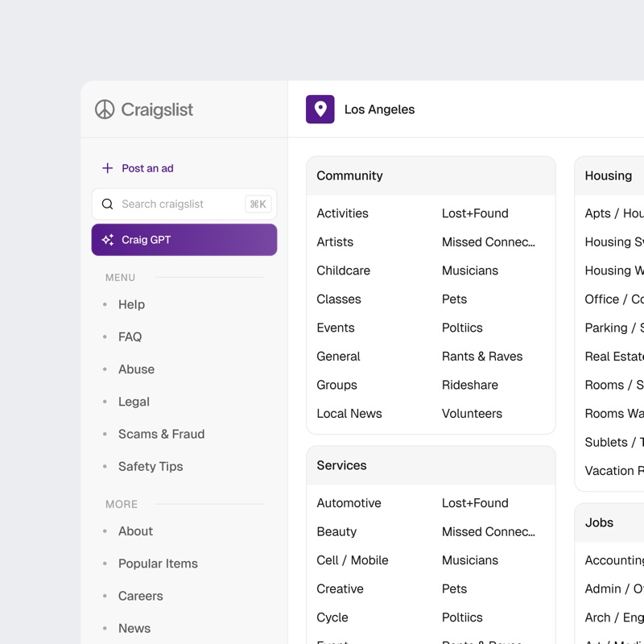Screen dimensions: 644x644
Task: Browse Groups listings
Action: pos(336,385)
